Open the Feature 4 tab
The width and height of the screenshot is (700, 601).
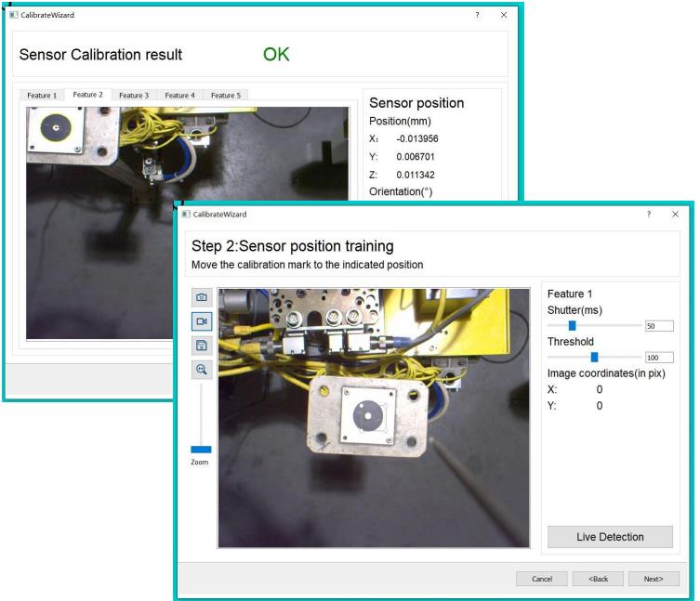(x=180, y=96)
